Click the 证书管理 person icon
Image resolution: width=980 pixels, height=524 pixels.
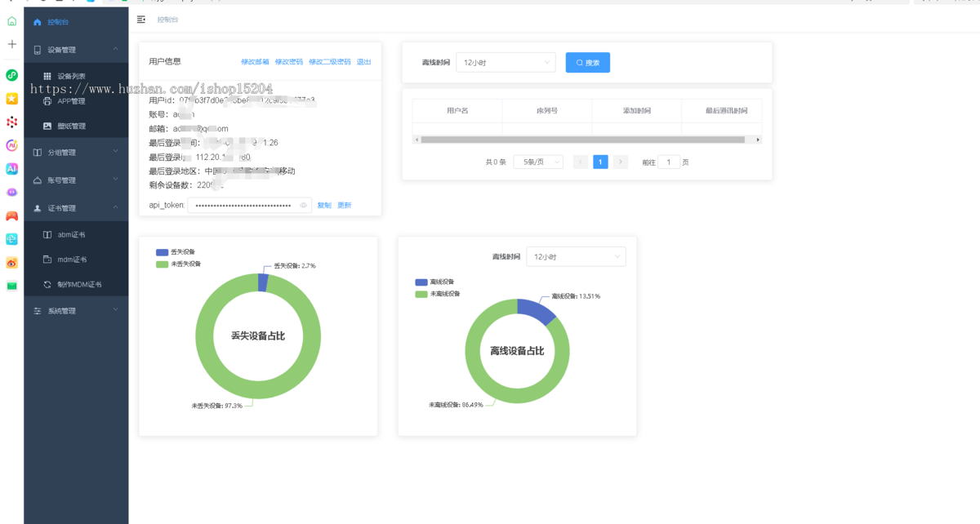pos(38,208)
